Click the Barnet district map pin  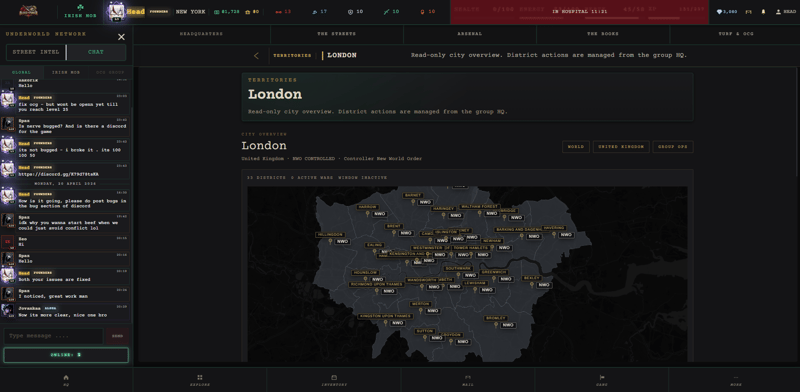413,202
